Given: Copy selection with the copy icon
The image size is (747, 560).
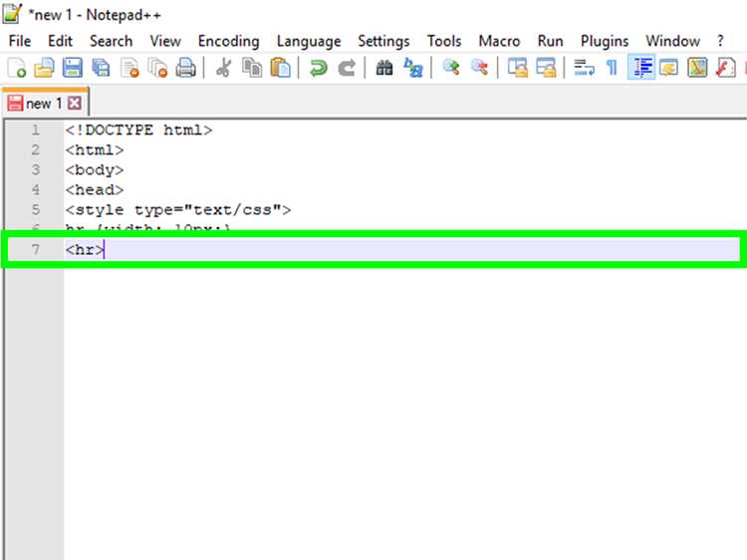Looking at the screenshot, I should coord(252,68).
